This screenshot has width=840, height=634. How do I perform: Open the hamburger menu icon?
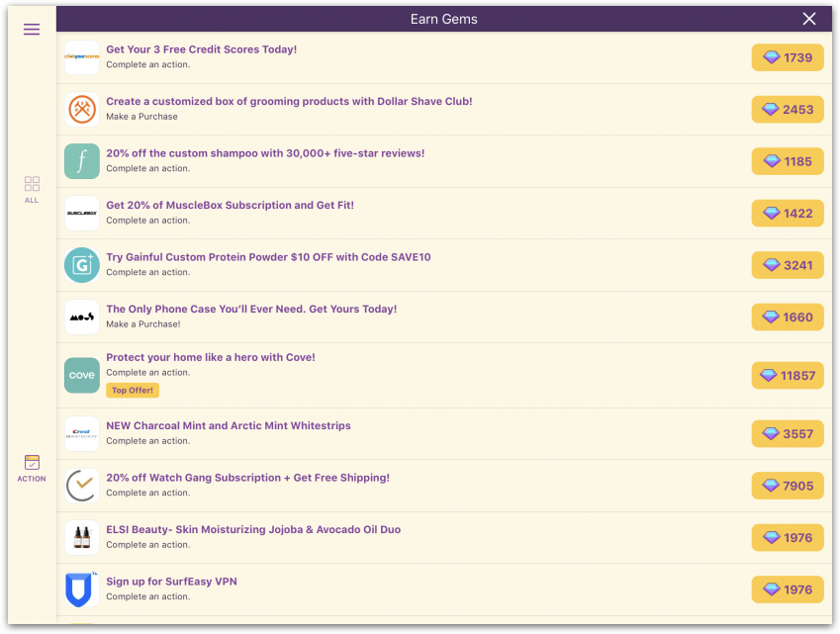point(32,30)
